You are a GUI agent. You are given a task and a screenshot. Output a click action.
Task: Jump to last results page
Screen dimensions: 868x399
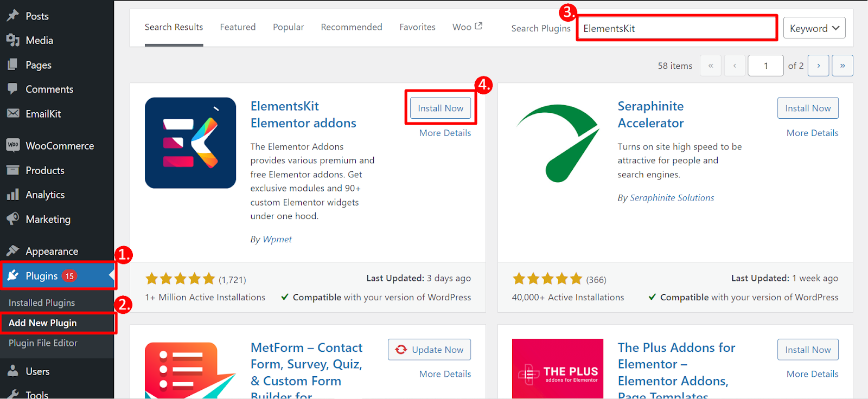pos(843,66)
